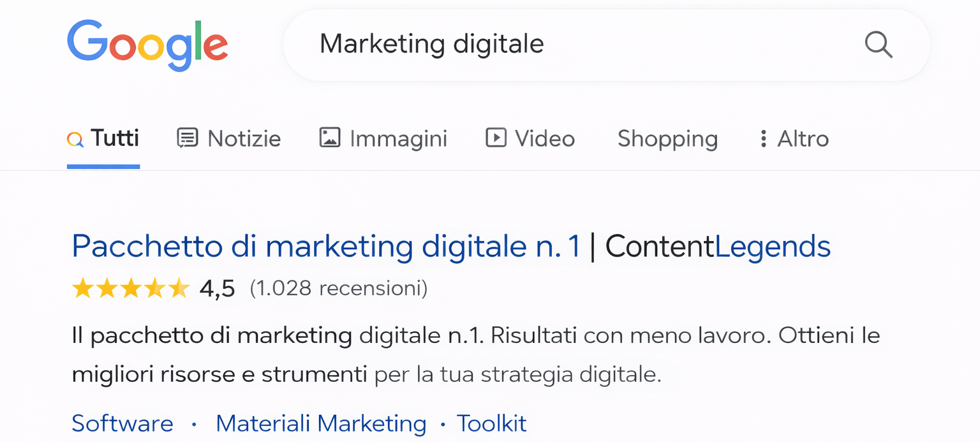The height and width of the screenshot is (443, 980).
Task: Open the Toolkit sitelink
Action: tap(491, 423)
